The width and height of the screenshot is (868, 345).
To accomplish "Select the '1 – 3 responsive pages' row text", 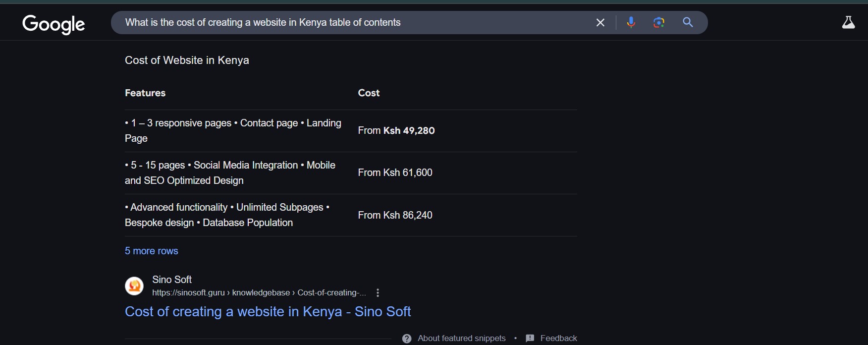I will 233,131.
